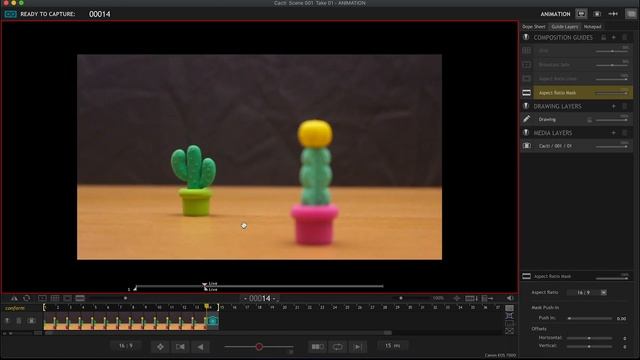Click the arrow right of frame counter 00014

[x=274, y=299]
